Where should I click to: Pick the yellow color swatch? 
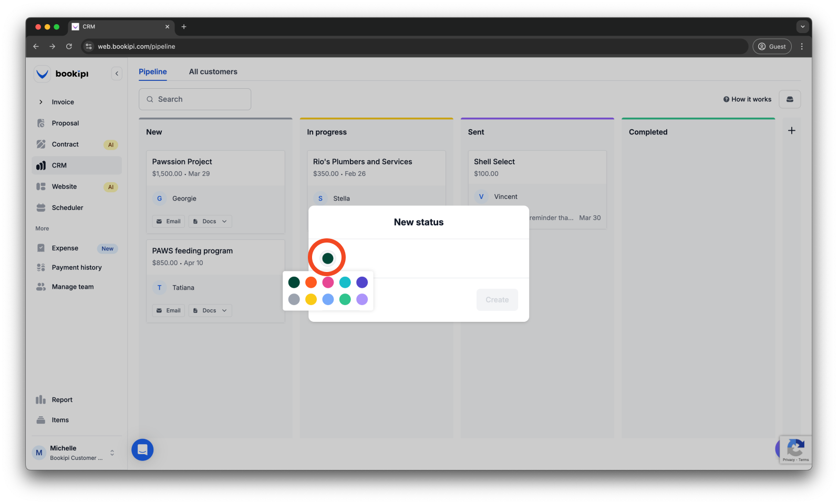(311, 299)
